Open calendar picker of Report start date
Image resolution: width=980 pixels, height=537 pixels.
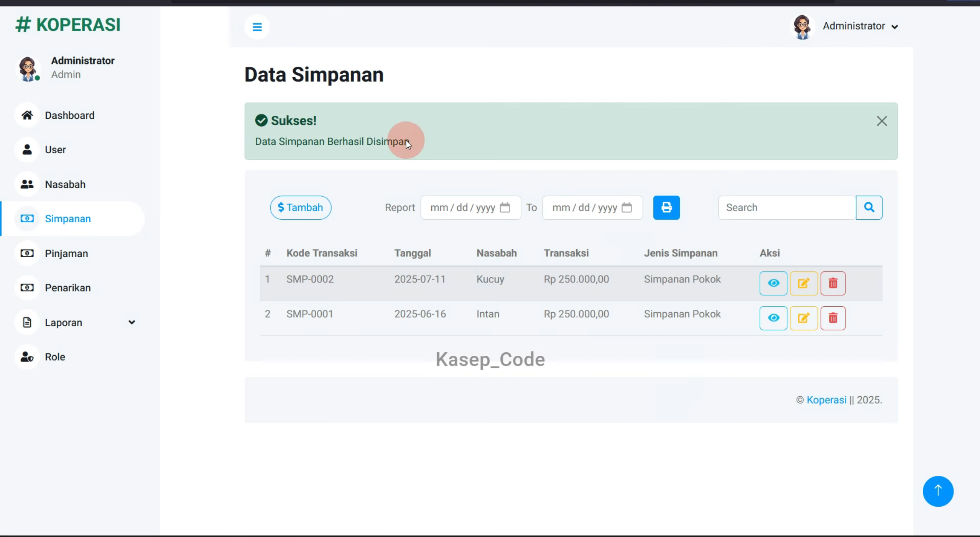(505, 208)
